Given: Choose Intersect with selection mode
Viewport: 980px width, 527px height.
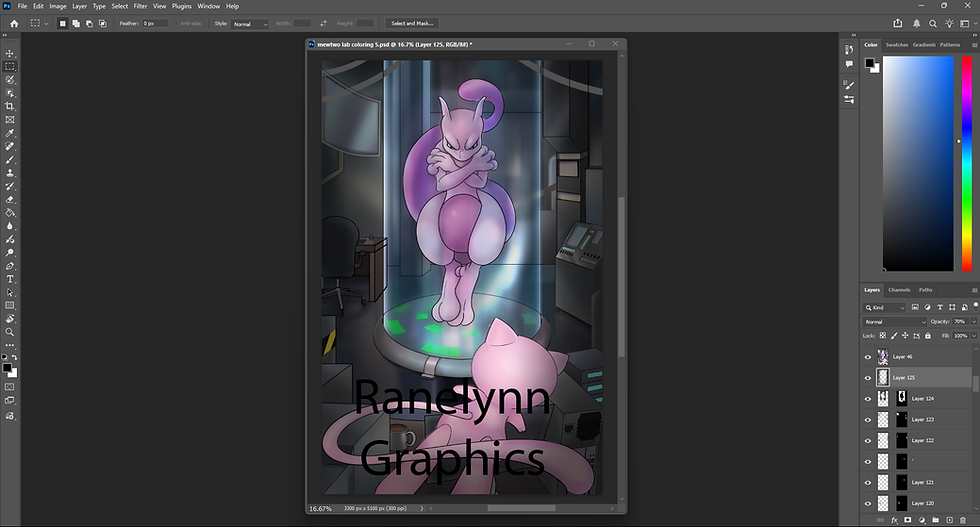Looking at the screenshot, I should [x=103, y=23].
